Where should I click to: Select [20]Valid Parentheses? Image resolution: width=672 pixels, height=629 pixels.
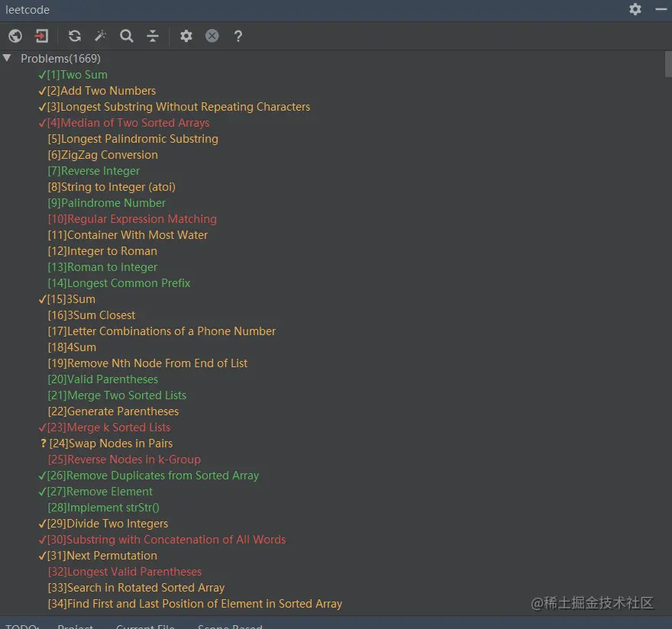103,379
